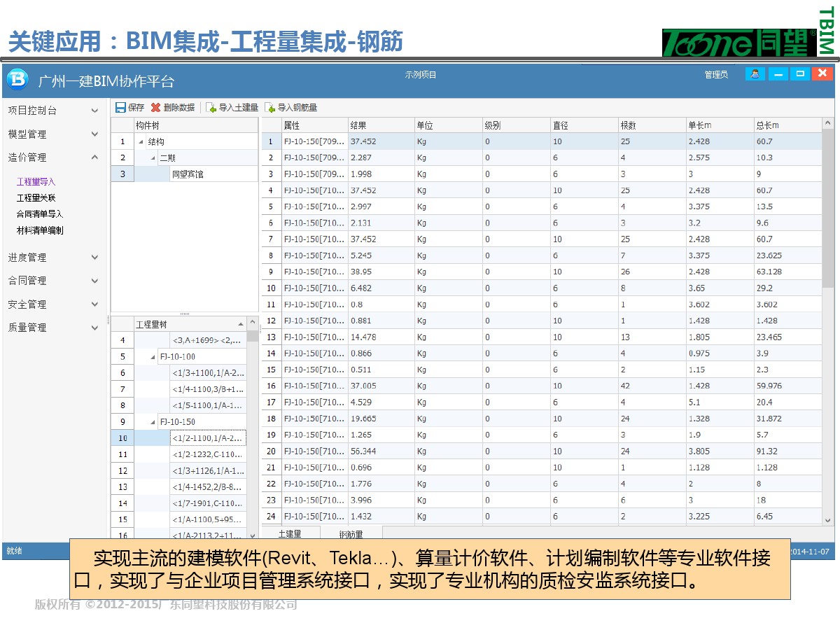The width and height of the screenshot is (840, 630).
Task: Switch to the 钢筋量 tab
Action: (351, 535)
